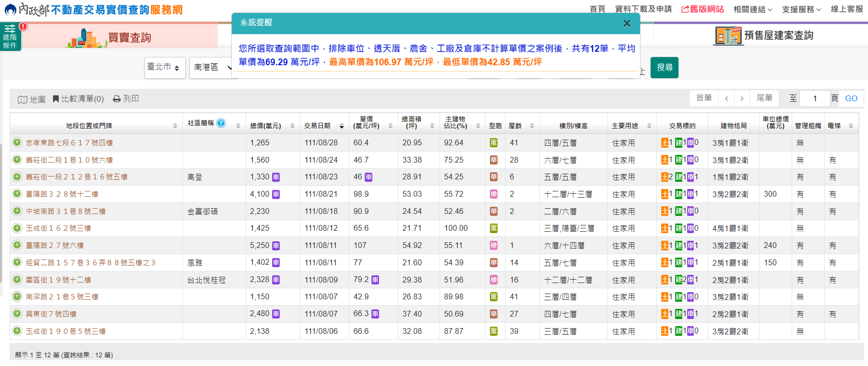Image resolution: width=868 pixels, height=366 pixels.
Task: Open the 比較清單(0) list
Action: 78,99
